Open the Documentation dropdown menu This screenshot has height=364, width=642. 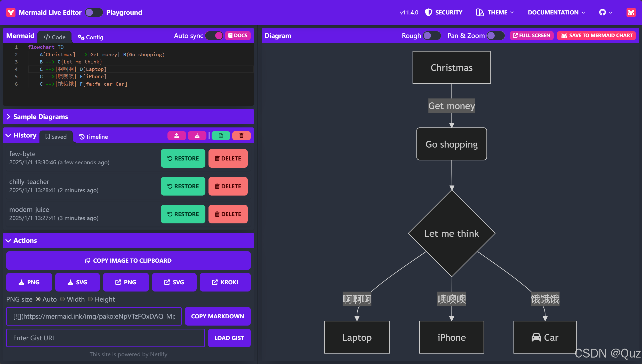pos(556,12)
